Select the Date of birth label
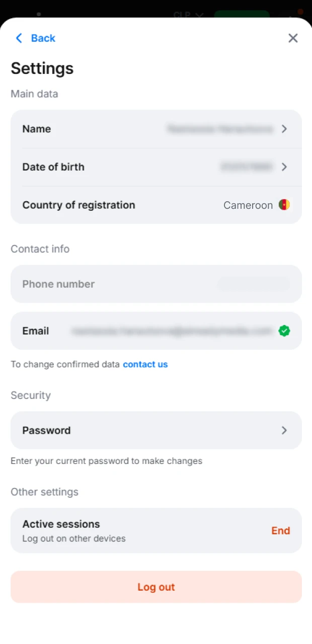312x644 pixels. [x=53, y=167]
